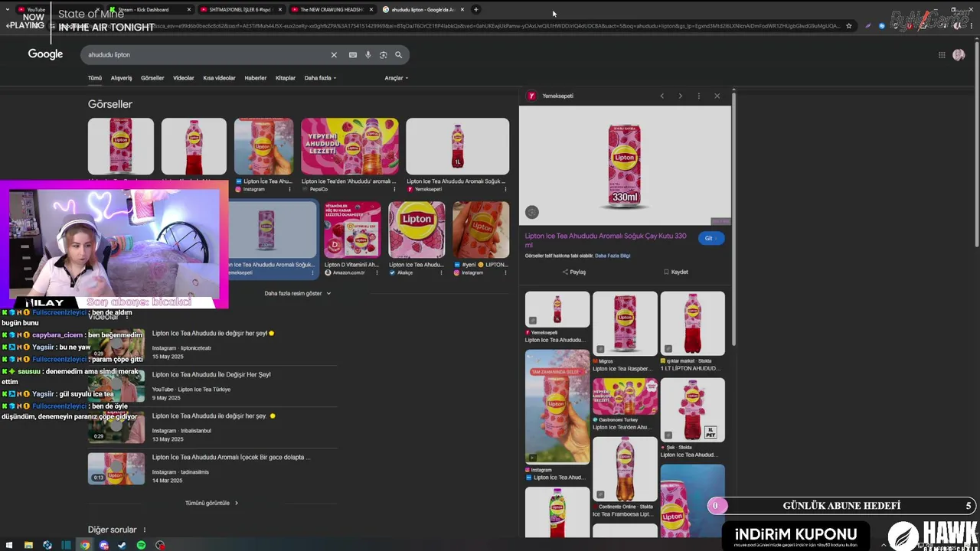Switch to Stream - Kick Dashboard browser tab

click(x=149, y=9)
